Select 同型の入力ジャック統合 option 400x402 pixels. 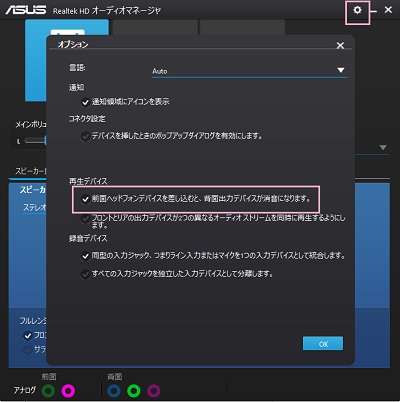(85, 256)
